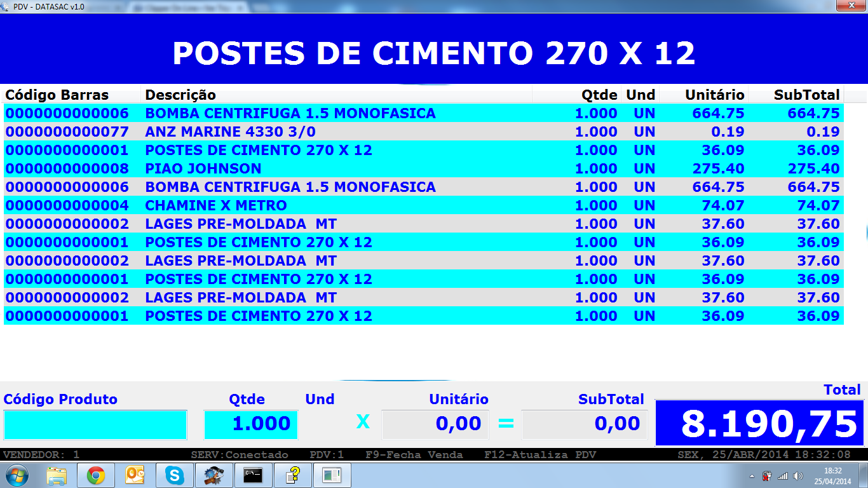Click the UN unit in the CHAMINE X METRO row

click(x=644, y=206)
